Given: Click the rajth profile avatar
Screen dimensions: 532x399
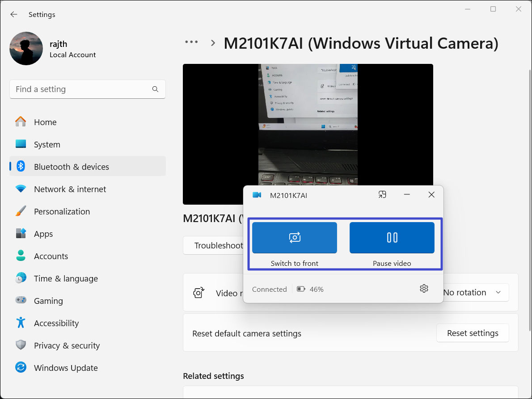Looking at the screenshot, I should coord(26,48).
